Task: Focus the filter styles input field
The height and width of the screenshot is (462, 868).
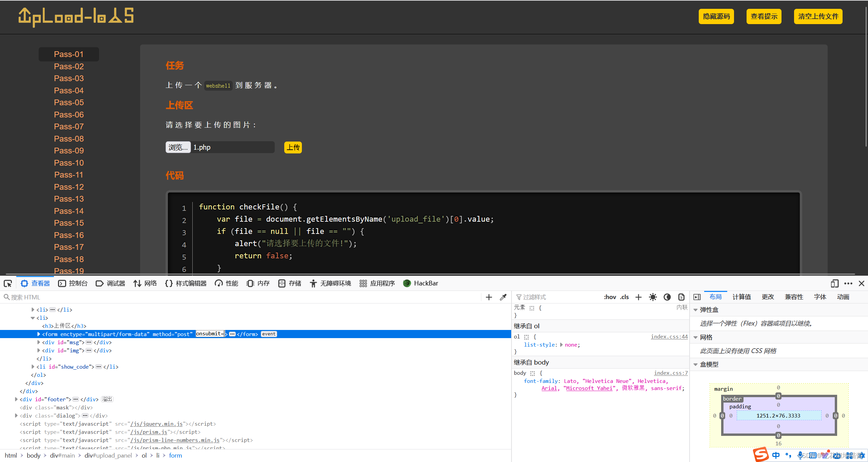Action: tap(556, 297)
